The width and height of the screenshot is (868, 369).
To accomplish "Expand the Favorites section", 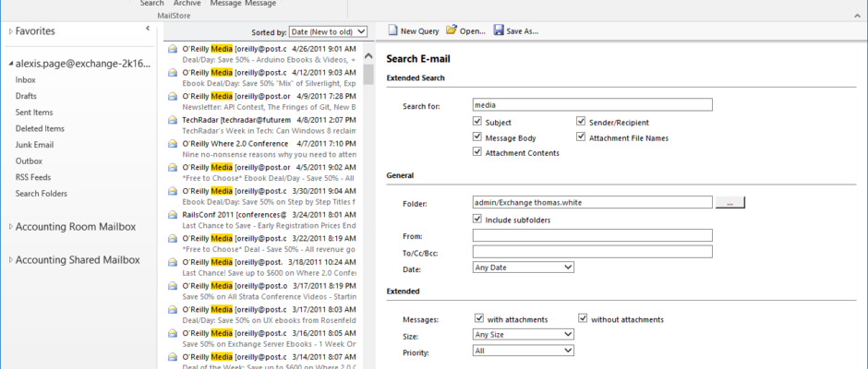I will coord(10,31).
